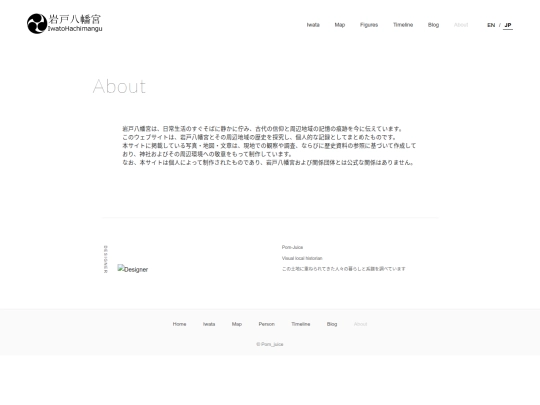Click the Japanese designer description line
The height and width of the screenshot is (405, 540).
pos(343,269)
